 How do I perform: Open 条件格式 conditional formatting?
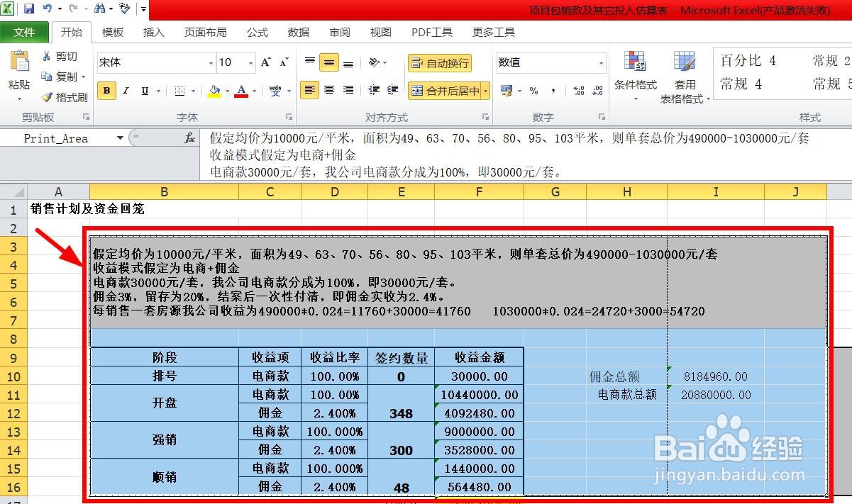(x=636, y=74)
